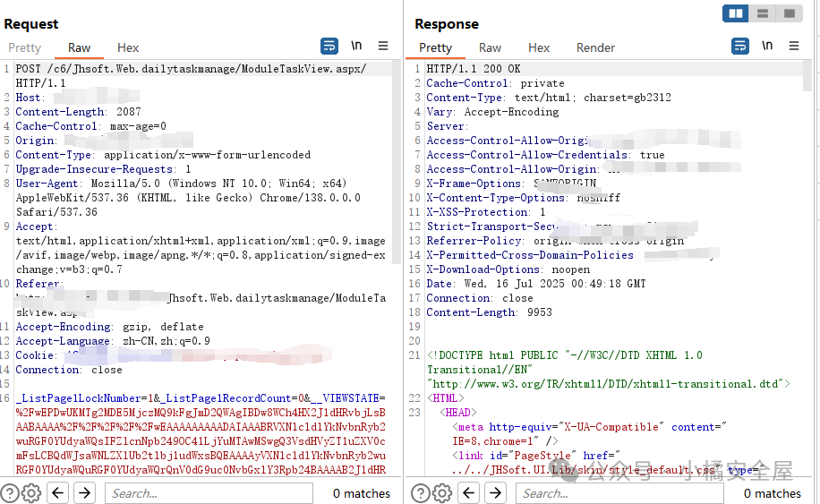Viewport: 820px width, 504px height.
Task: Switch Response view to the Hex tab
Action: click(539, 47)
